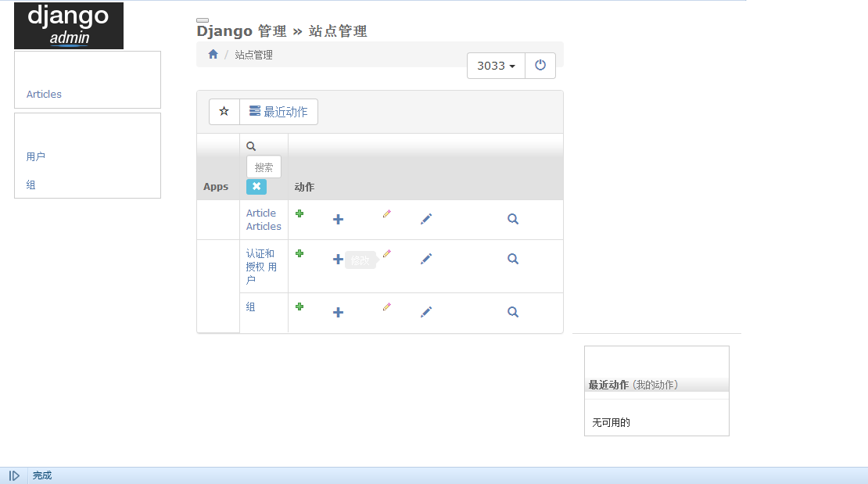Viewport: 868px width, 484px height.
Task: Click the power logout icon button
Action: 540,66
